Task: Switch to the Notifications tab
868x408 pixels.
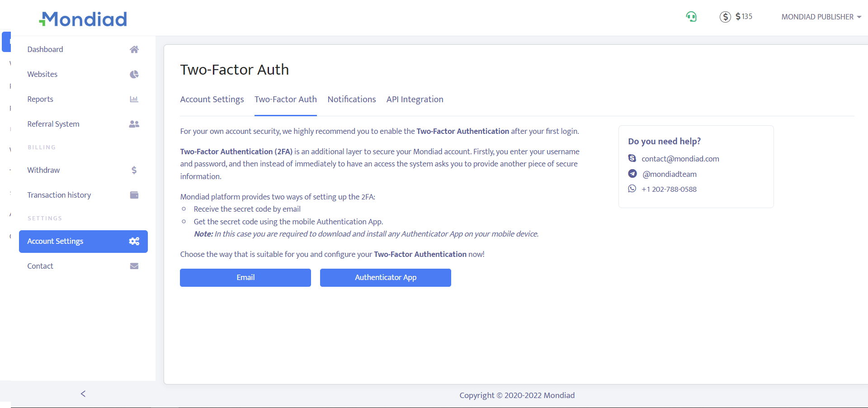Action: pyautogui.click(x=351, y=100)
